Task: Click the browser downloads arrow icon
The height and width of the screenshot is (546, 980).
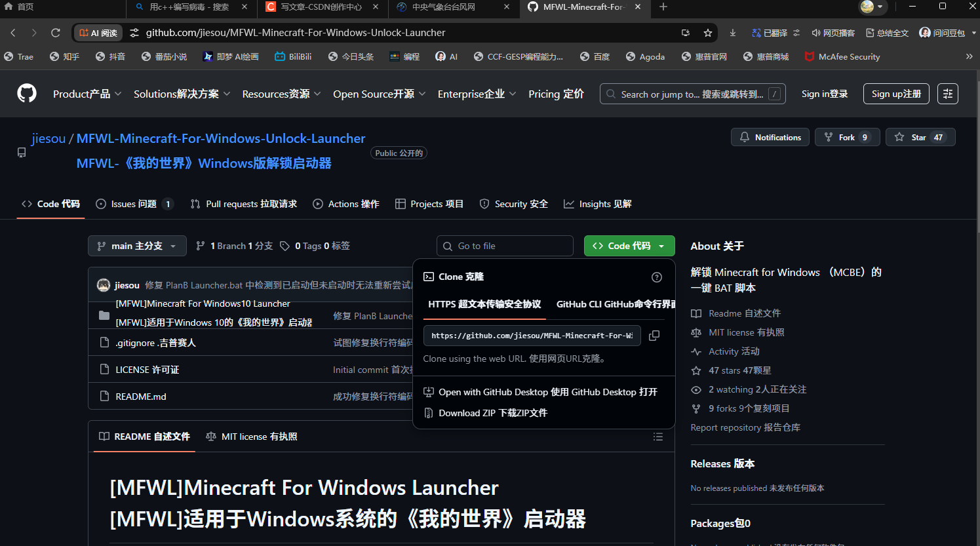Action: pos(733,32)
